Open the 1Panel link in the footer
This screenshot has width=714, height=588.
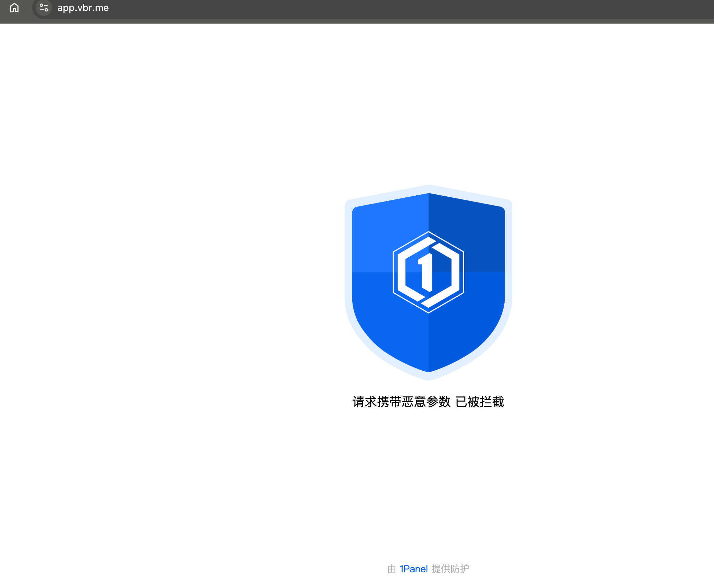click(x=414, y=569)
